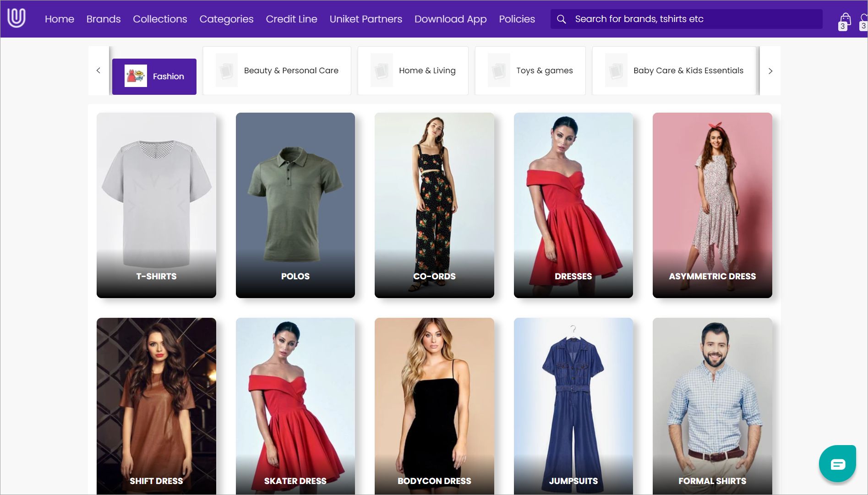Click the Baby Care & Kids Essentials placeholder icon
The height and width of the screenshot is (495, 868).
click(616, 71)
